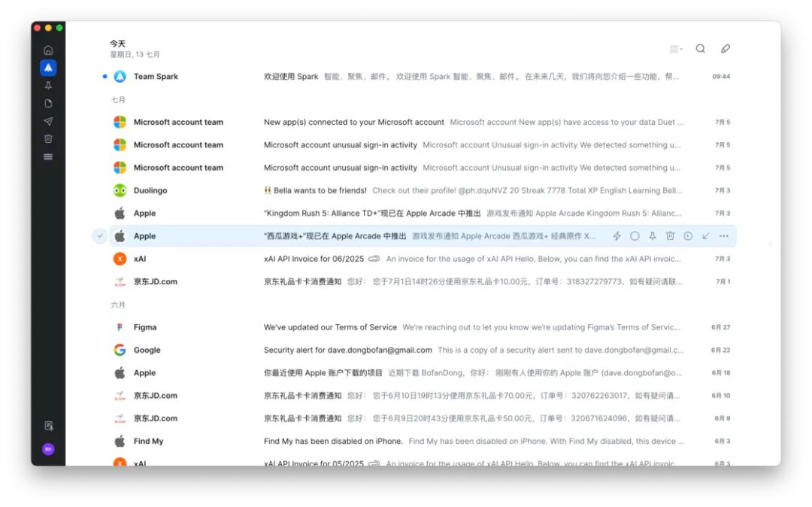Snooze the highlighted email with clock icon

(688, 236)
